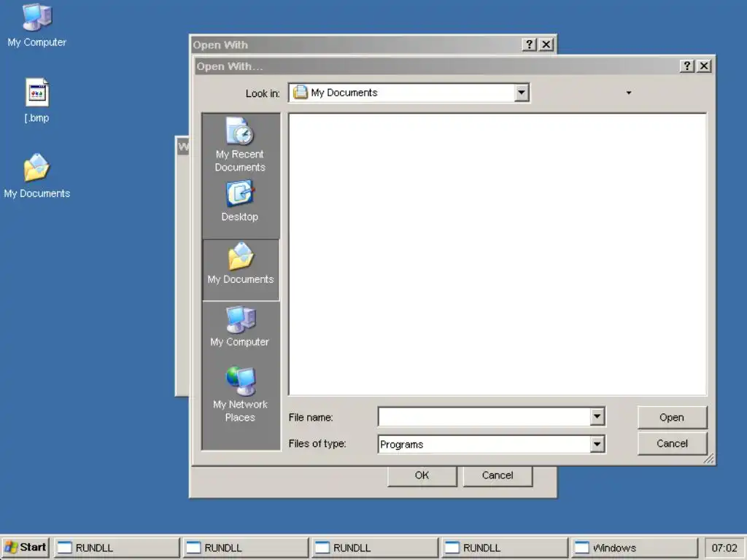
Task: Click the resize grip of browse dialog
Action: pyautogui.click(x=709, y=459)
